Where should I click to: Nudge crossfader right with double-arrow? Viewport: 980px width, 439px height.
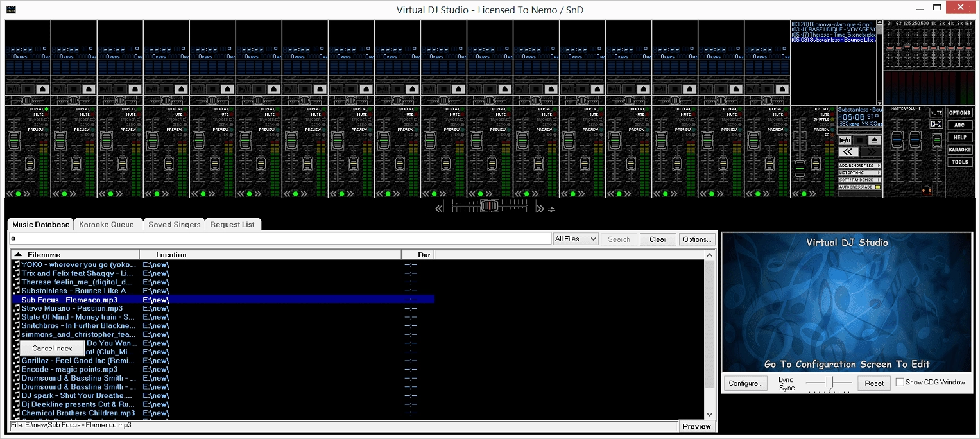pyautogui.click(x=540, y=208)
